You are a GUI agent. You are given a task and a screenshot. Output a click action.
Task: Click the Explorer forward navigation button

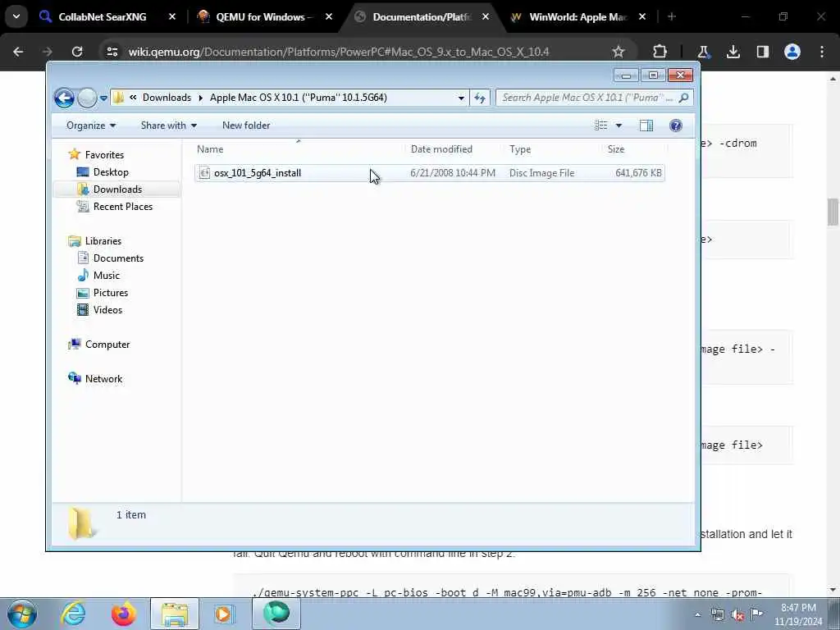click(x=87, y=98)
